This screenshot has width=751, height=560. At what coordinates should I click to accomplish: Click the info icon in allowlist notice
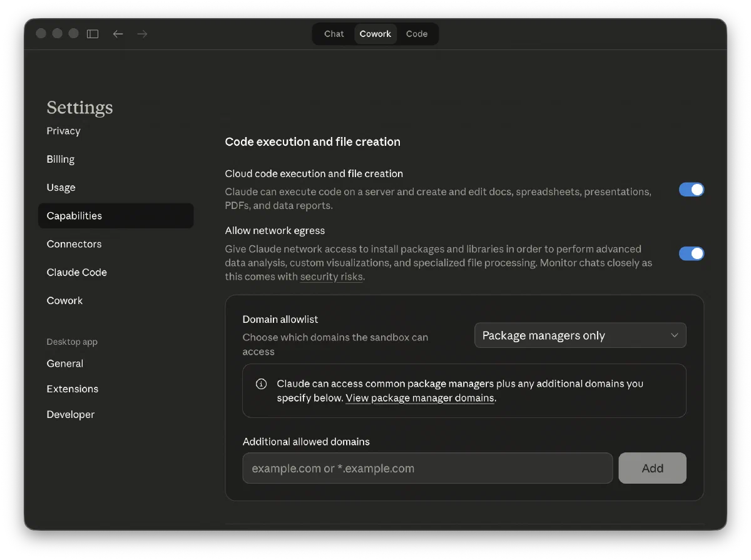click(262, 384)
